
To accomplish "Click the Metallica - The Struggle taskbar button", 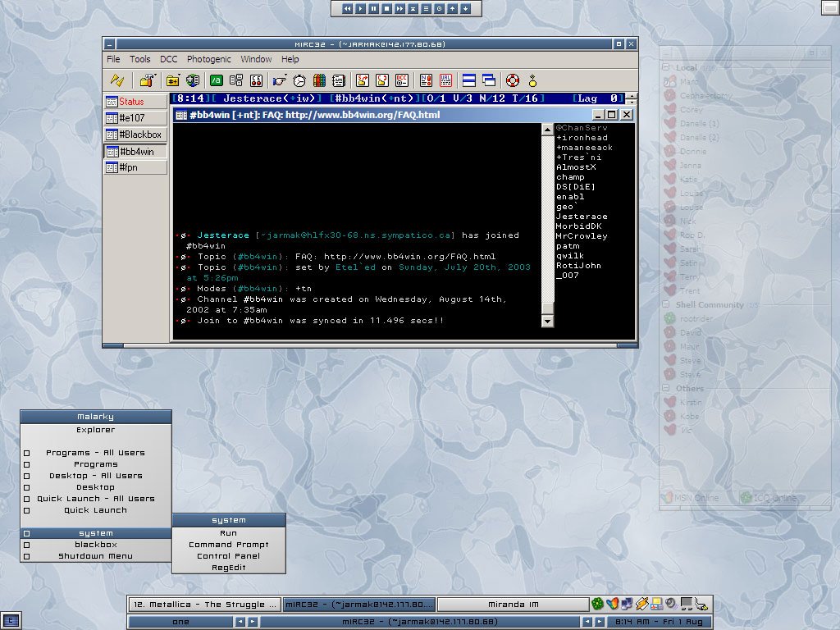I will tap(204, 605).
